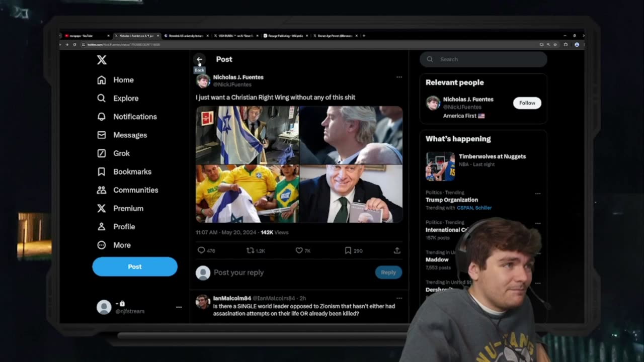Screen dimensions: 644x362
Task: Click the repost icon showing 1.2K
Action: click(250, 250)
